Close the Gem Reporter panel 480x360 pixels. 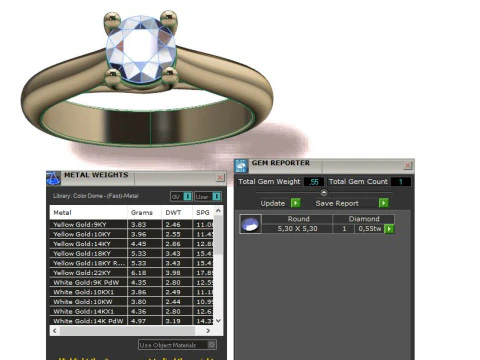(x=408, y=166)
